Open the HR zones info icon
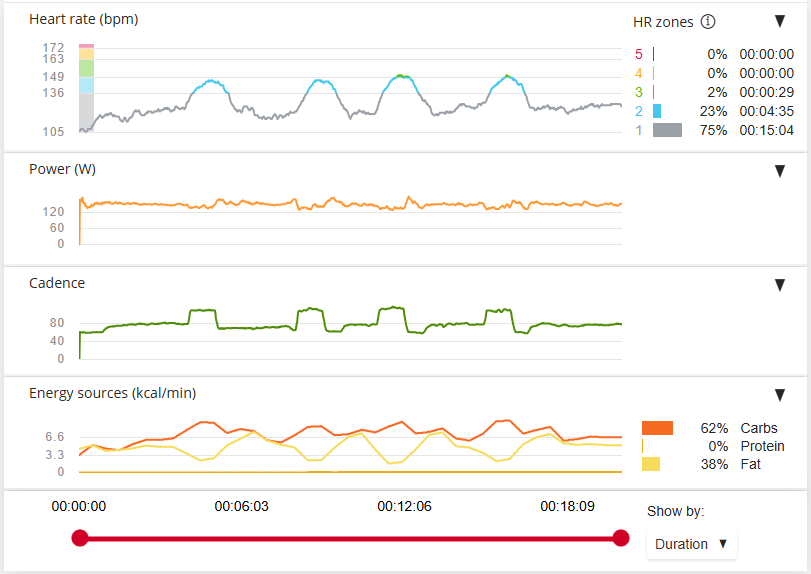 (x=708, y=22)
